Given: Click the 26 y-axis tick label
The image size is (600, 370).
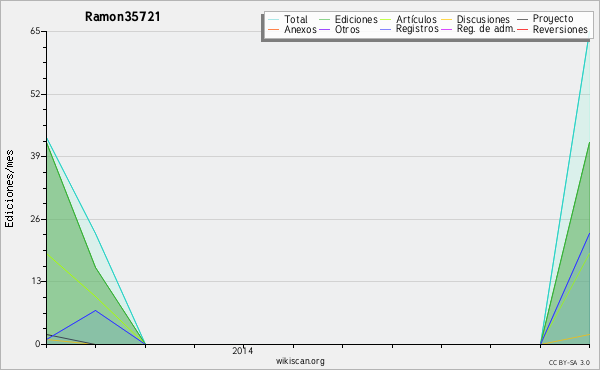Looking at the screenshot, I should pyautogui.click(x=35, y=219).
